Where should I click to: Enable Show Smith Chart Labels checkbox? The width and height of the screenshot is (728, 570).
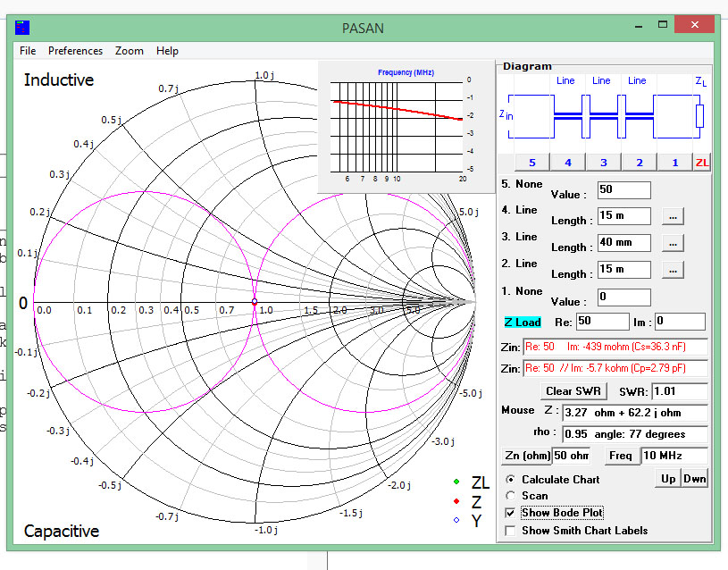click(510, 531)
